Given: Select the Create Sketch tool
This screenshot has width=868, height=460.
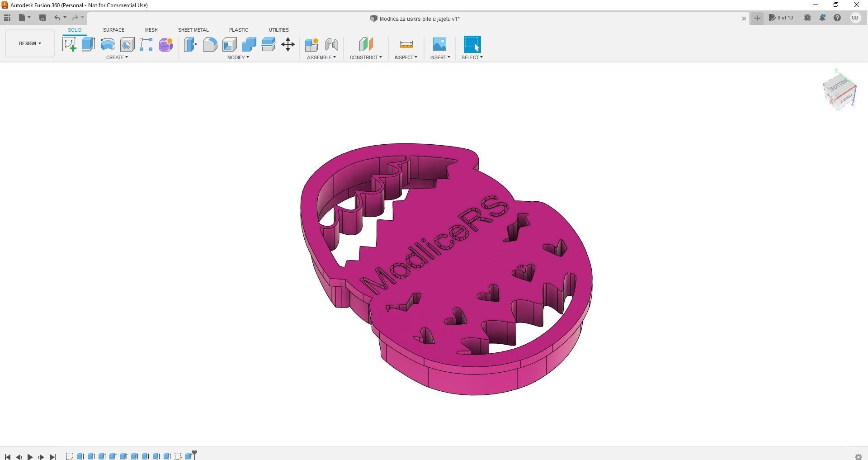Looking at the screenshot, I should (69, 44).
